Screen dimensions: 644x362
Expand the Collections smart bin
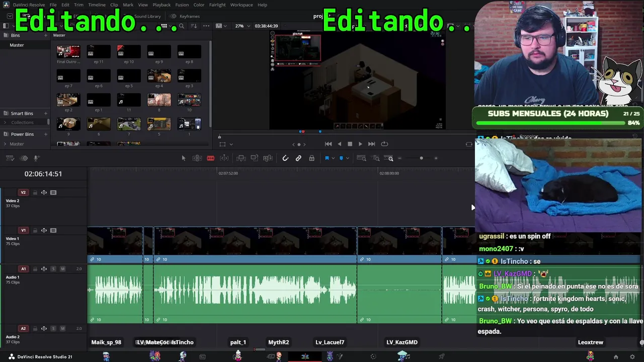click(x=6, y=123)
